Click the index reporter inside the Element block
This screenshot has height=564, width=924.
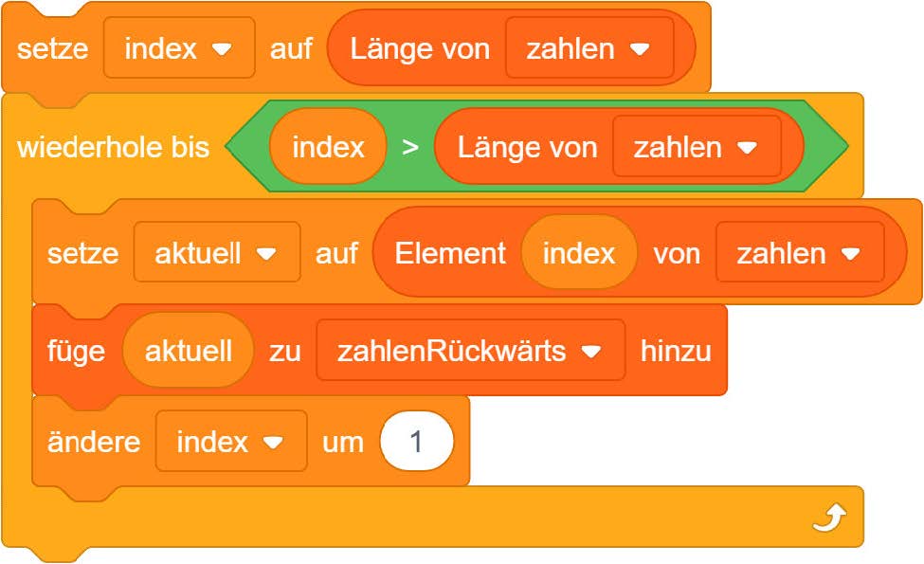pyautogui.click(x=578, y=254)
